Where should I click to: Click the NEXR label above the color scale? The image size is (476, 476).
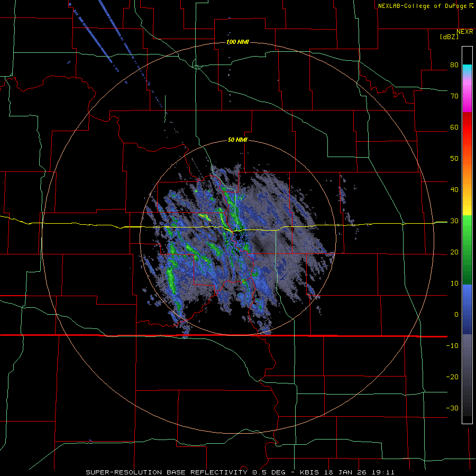[x=465, y=32]
